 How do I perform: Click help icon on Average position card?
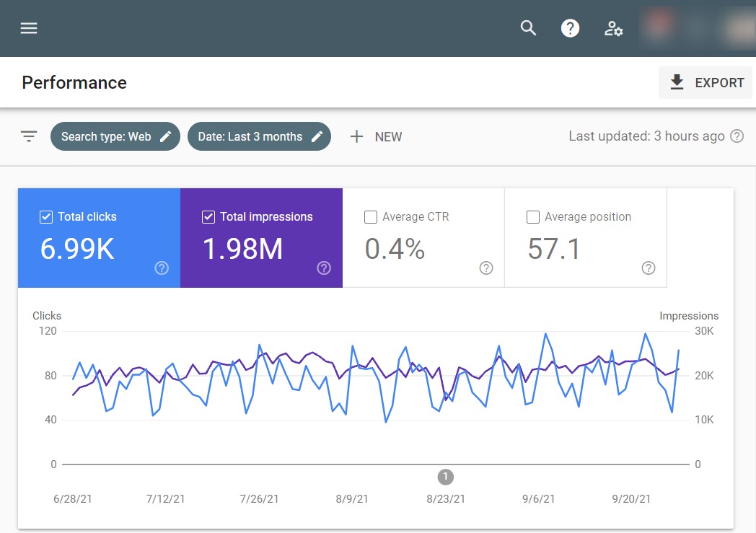[649, 268]
